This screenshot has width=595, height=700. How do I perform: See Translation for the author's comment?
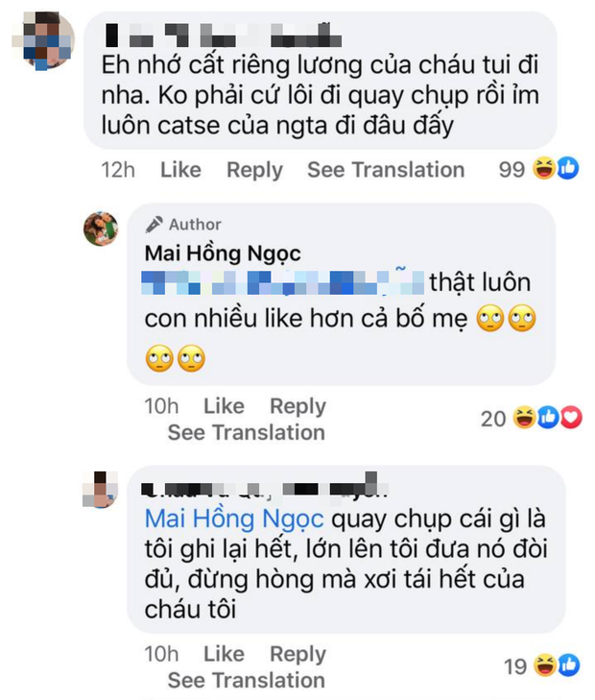(x=246, y=432)
